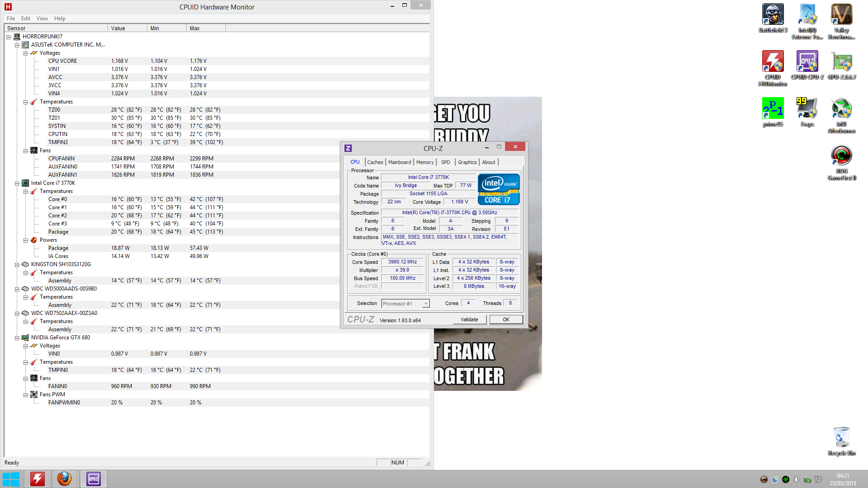Screen dimensions: 868x488
Task: Open the View menu in Hardware Monitor
Action: tap(42, 19)
